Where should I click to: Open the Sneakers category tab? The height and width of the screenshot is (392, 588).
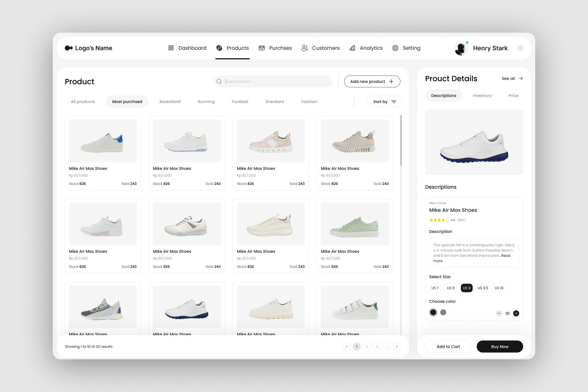(274, 101)
